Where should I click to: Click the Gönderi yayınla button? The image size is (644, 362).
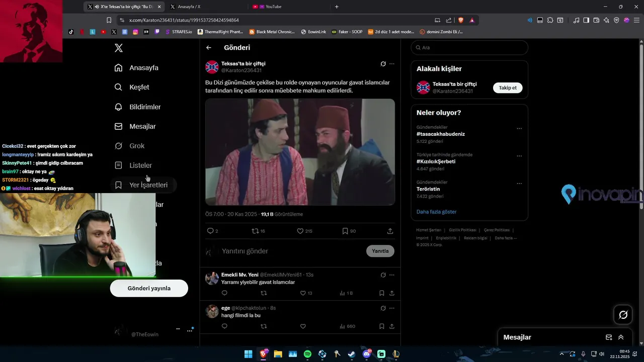149,288
